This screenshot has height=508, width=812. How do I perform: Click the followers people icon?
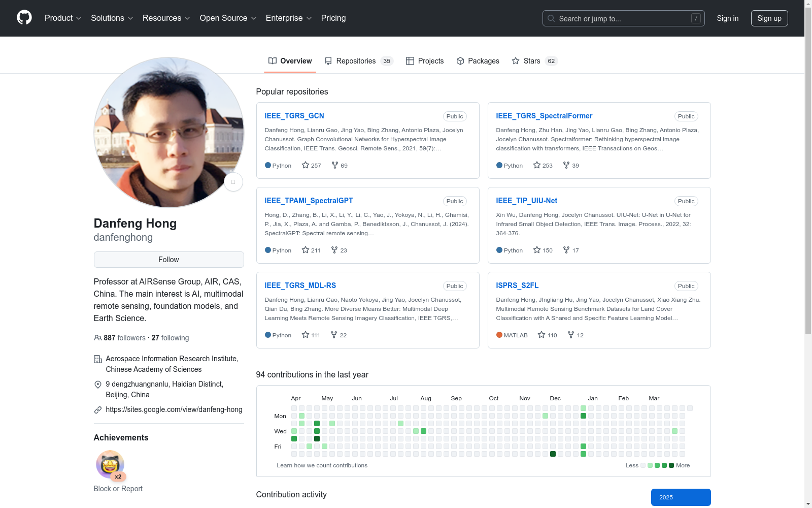click(98, 338)
